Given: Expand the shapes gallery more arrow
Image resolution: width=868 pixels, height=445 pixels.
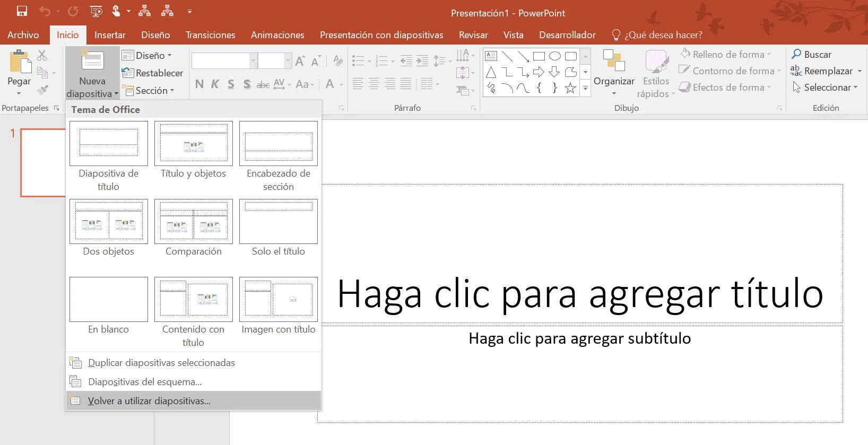Looking at the screenshot, I should [x=586, y=89].
